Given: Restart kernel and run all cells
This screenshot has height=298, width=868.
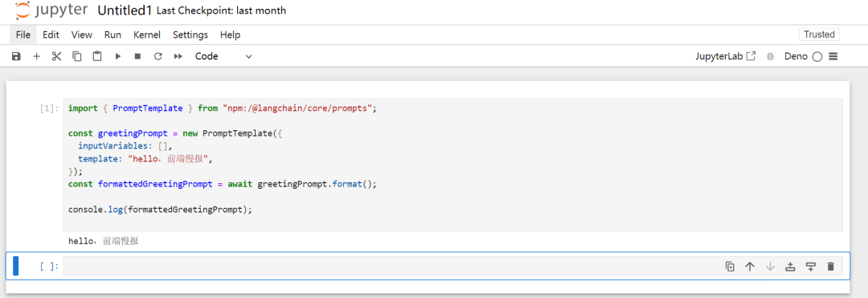Looking at the screenshot, I should 178,56.
